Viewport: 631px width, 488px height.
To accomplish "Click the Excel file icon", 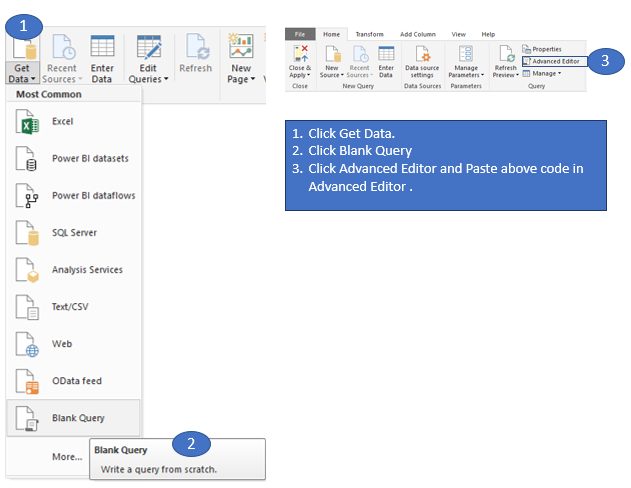I will click(27, 121).
